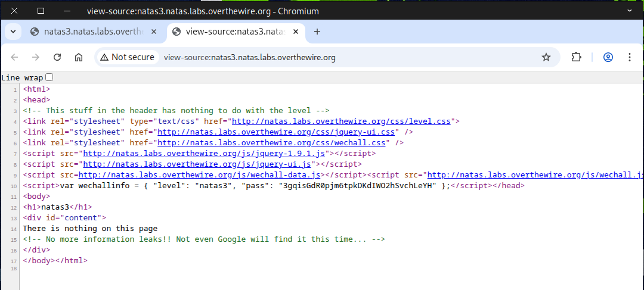The width and height of the screenshot is (644, 290).
Task: Open the Extensions puzzle-piece icon
Action: [x=576, y=57]
